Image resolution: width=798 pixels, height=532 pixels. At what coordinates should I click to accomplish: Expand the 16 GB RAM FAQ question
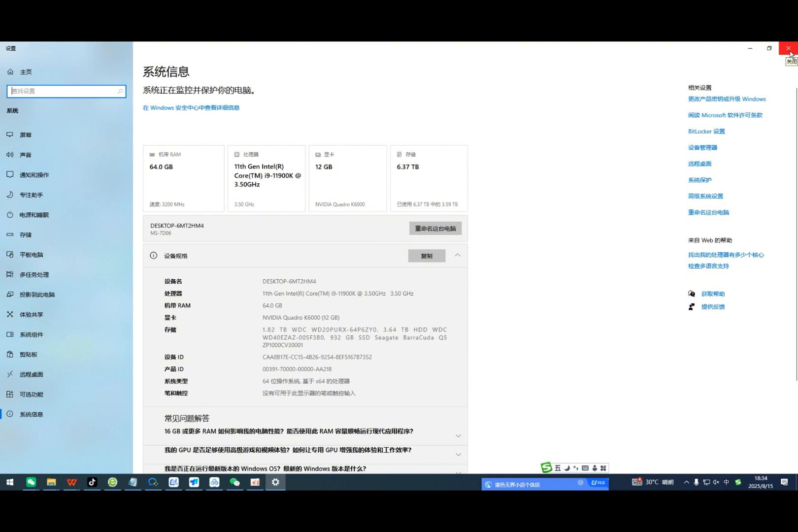pos(458,436)
